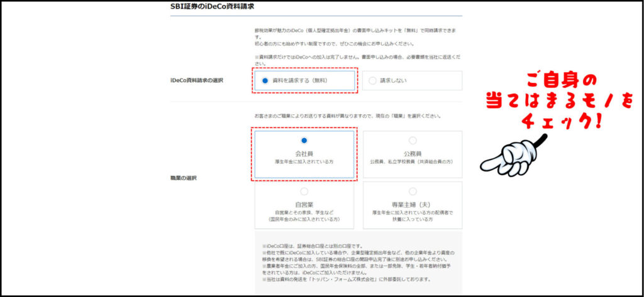Choose 専業主婦（夫） occupation card

[x=413, y=205]
